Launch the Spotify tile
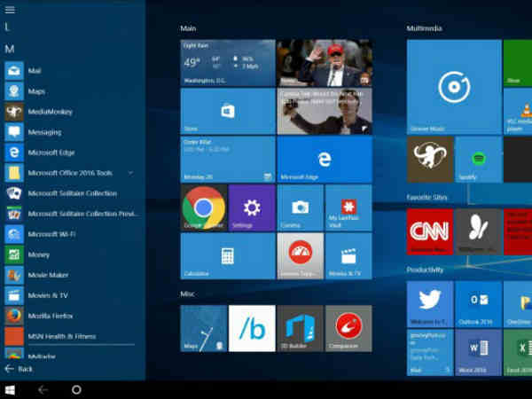Viewport: 532px width, 399px height. (479, 160)
